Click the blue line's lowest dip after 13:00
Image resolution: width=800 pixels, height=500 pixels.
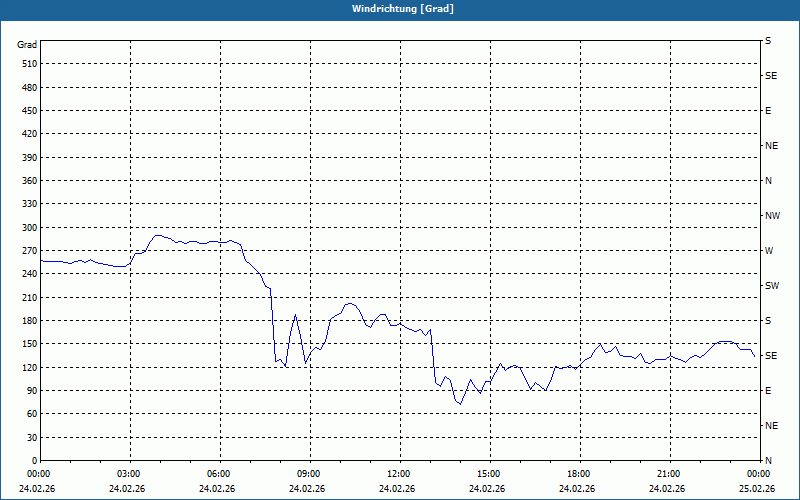pos(461,404)
